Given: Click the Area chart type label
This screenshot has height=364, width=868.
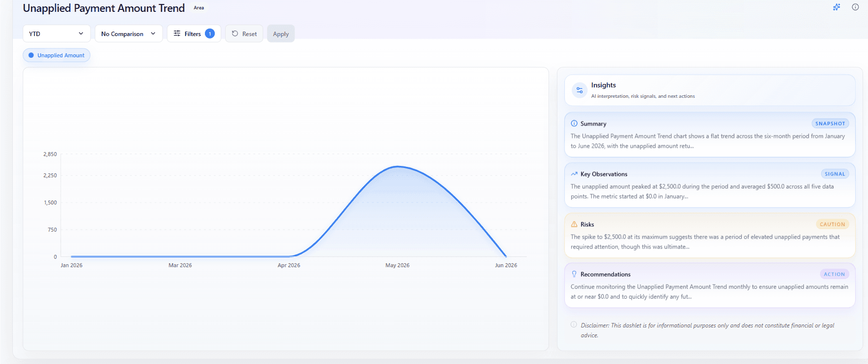Looking at the screenshot, I should click(199, 8).
